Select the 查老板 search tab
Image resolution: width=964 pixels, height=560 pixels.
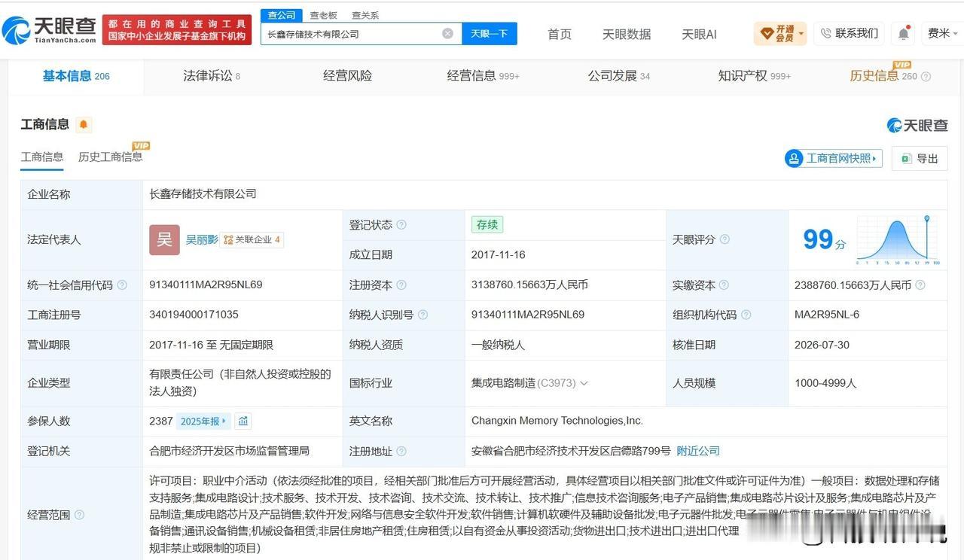pyautogui.click(x=324, y=15)
